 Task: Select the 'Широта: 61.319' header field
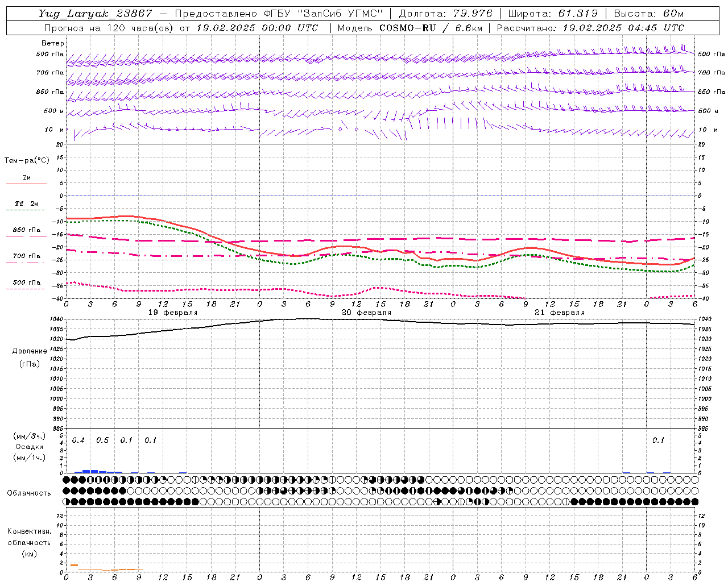553,14
